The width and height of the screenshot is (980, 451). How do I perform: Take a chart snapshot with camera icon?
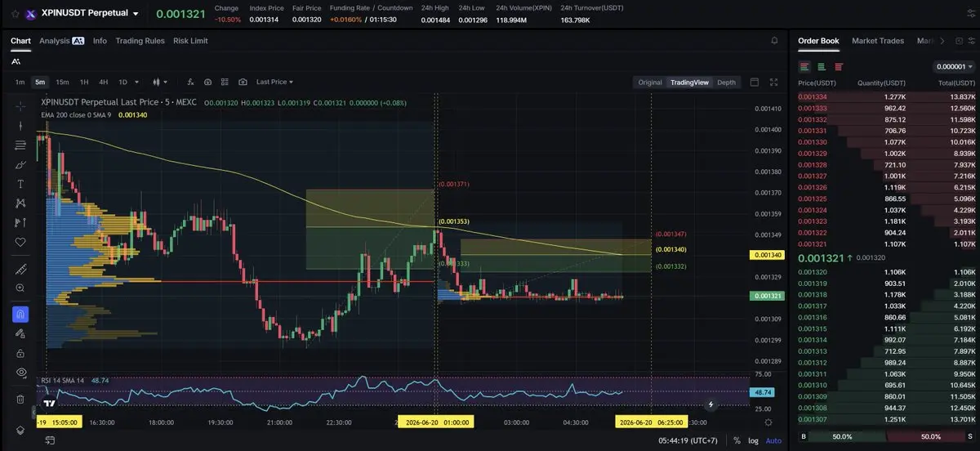pyautogui.click(x=243, y=82)
